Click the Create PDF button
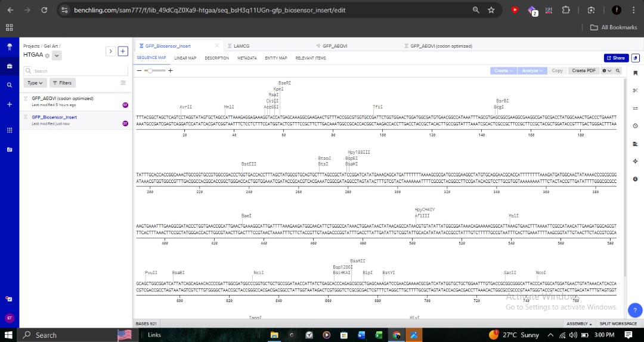Screen dimensions: 644x342 [x=584, y=71]
